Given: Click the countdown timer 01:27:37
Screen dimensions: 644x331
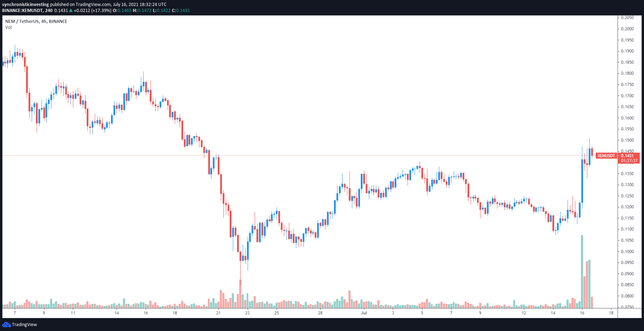Looking at the screenshot, I should click(x=629, y=161).
